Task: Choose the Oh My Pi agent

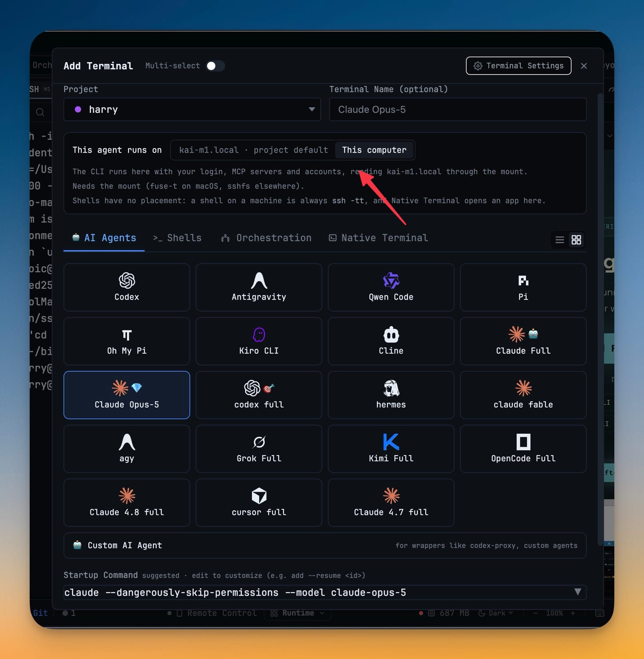Action: (127, 341)
